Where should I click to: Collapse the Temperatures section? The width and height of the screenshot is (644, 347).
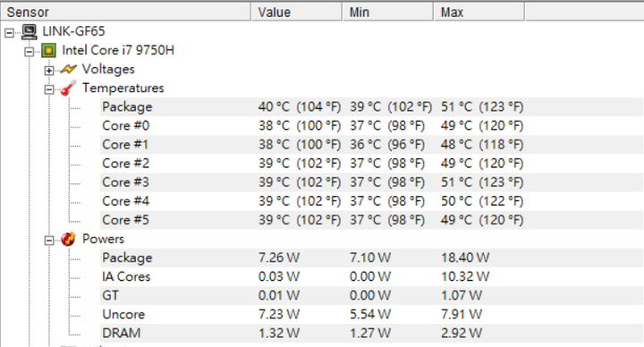[x=49, y=89]
